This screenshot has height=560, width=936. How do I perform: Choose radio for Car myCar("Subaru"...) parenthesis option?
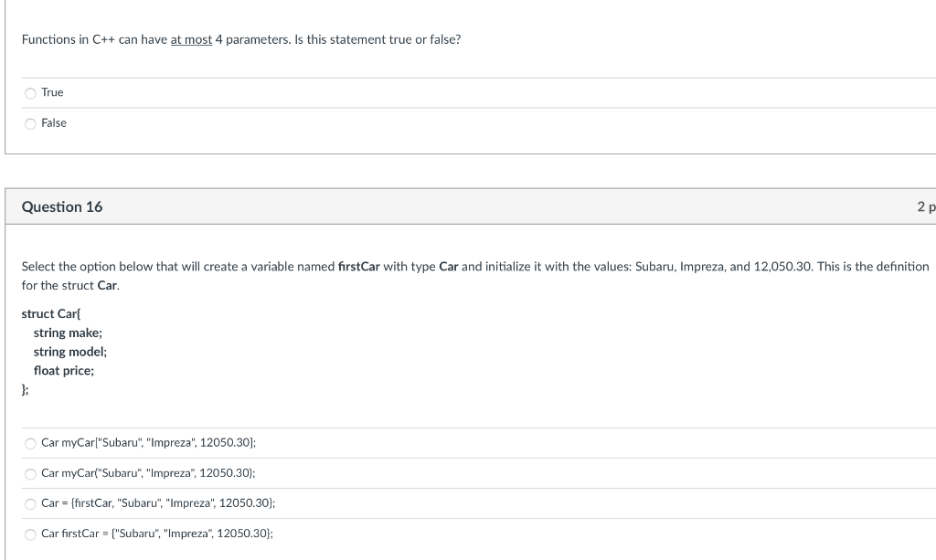tap(30, 473)
